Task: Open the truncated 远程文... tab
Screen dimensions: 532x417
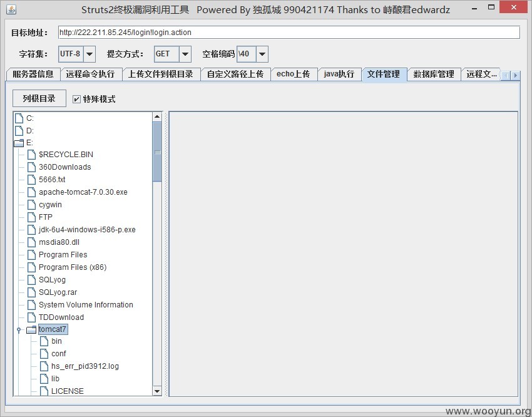Action: [481, 74]
